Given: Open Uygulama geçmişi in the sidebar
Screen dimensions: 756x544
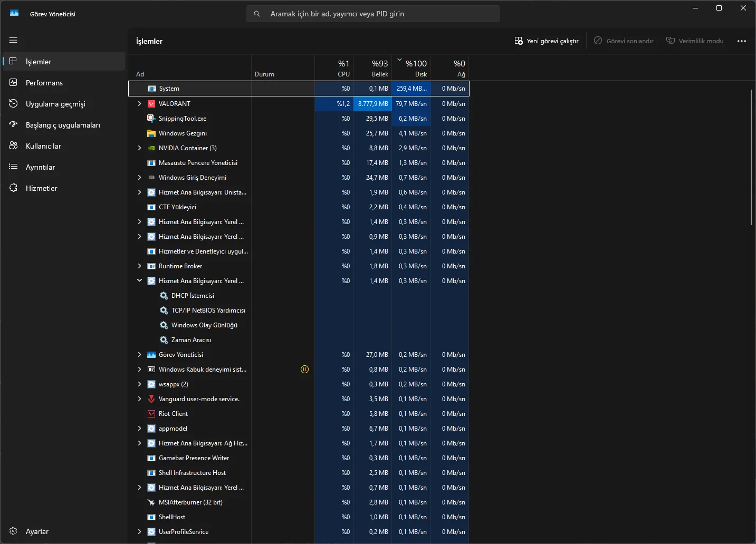Looking at the screenshot, I should [x=64, y=104].
